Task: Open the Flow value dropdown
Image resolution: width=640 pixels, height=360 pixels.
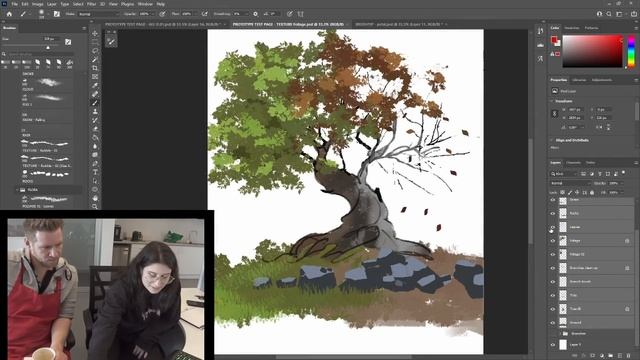Action: click(195, 14)
